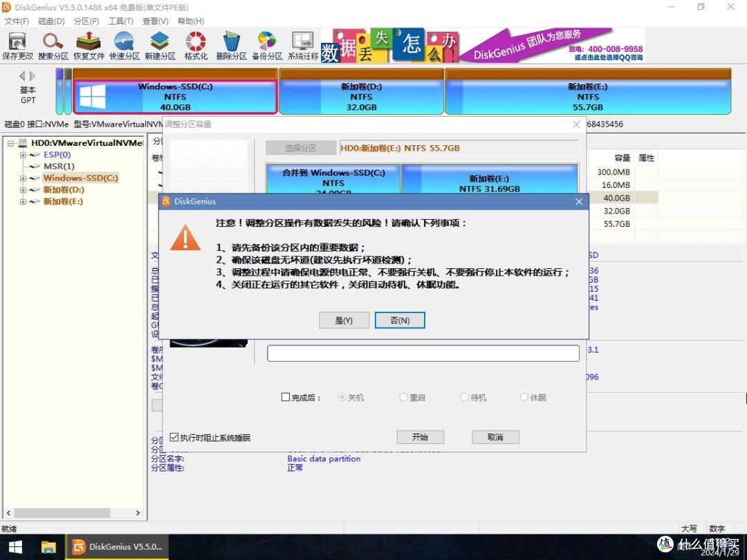Open Windows Start menu

click(x=16, y=547)
